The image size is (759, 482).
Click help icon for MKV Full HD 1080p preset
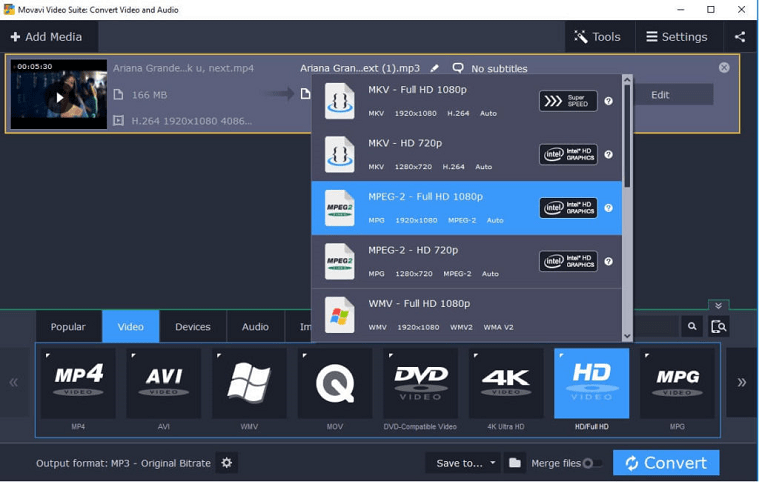pos(608,101)
